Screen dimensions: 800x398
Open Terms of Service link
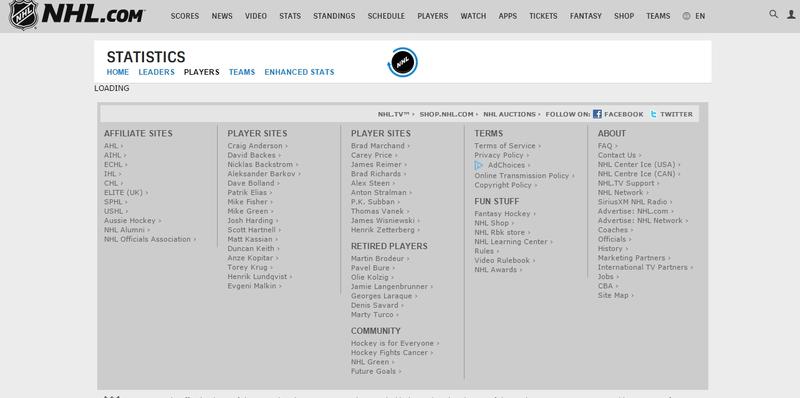coord(505,146)
